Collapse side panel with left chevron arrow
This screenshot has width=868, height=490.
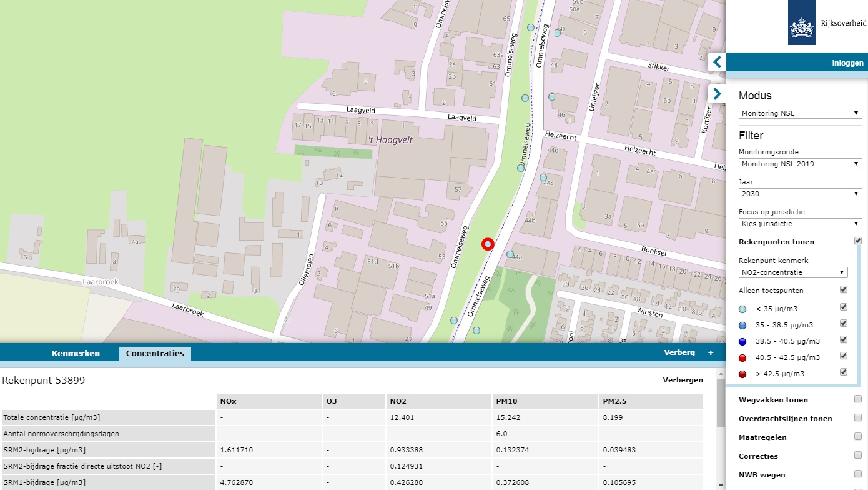click(x=717, y=62)
